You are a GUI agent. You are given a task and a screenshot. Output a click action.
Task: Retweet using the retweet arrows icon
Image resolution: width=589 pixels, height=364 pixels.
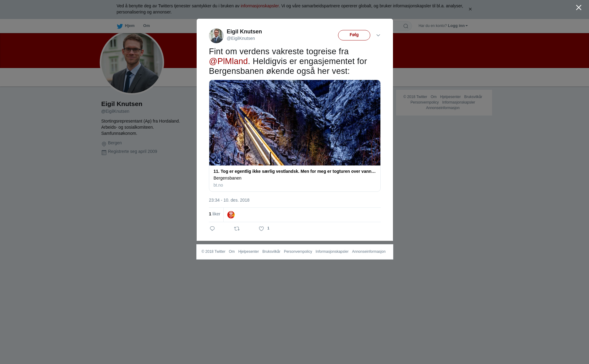(x=237, y=229)
